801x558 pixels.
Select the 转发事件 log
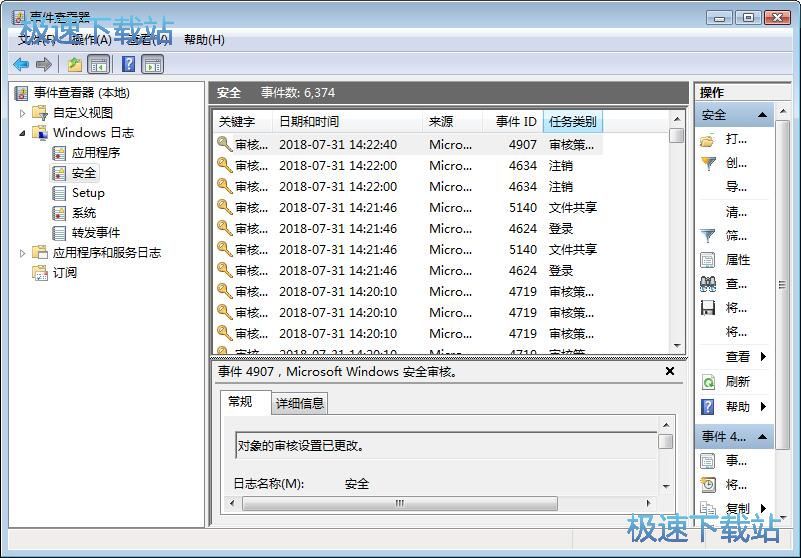pyautogui.click(x=96, y=232)
